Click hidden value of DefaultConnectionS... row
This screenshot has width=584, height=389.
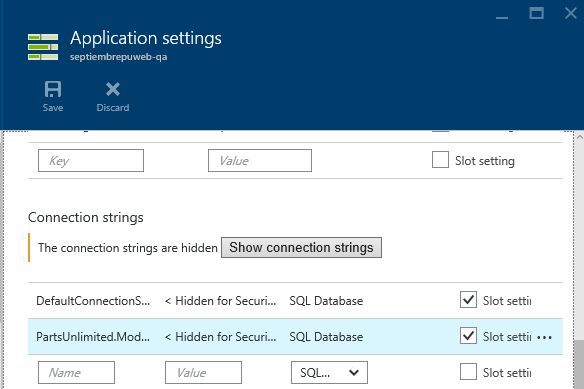220,301
